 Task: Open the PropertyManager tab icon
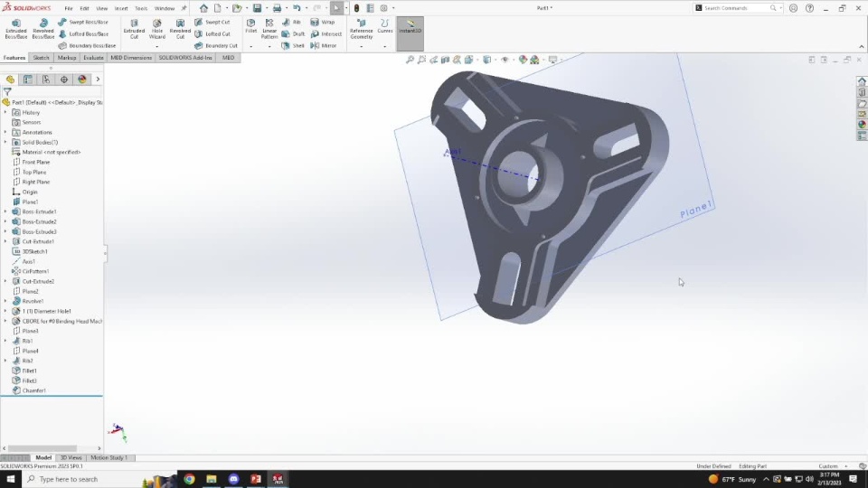(x=28, y=80)
